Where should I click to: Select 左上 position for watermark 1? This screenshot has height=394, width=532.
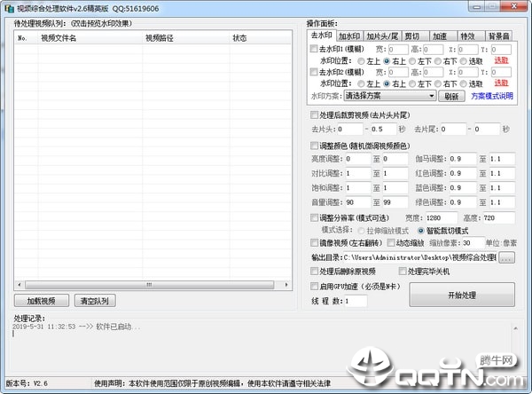pos(361,61)
